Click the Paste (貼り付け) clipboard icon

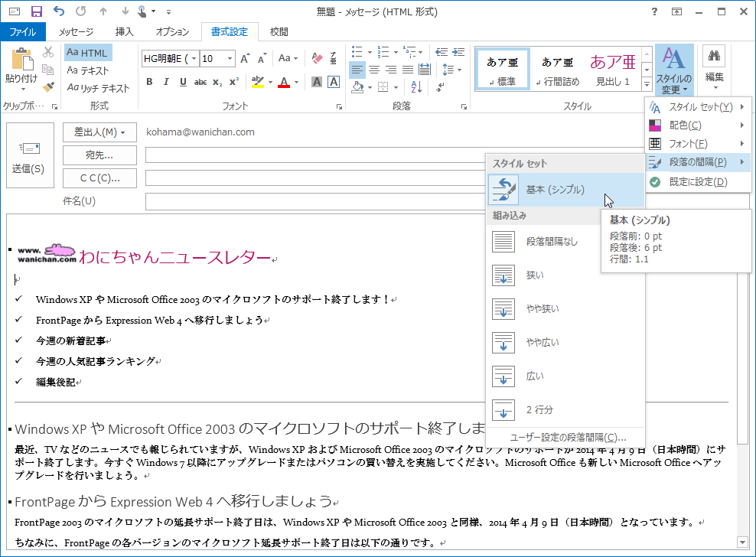pos(21,60)
